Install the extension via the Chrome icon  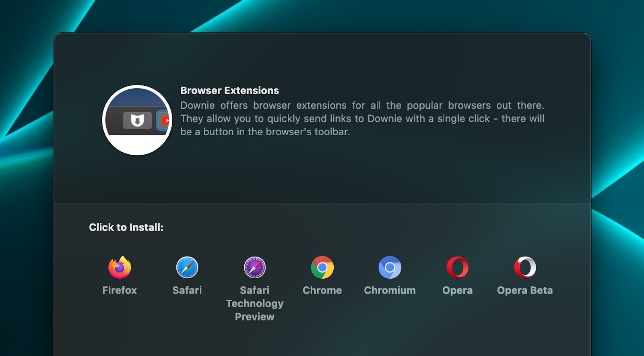click(x=322, y=267)
